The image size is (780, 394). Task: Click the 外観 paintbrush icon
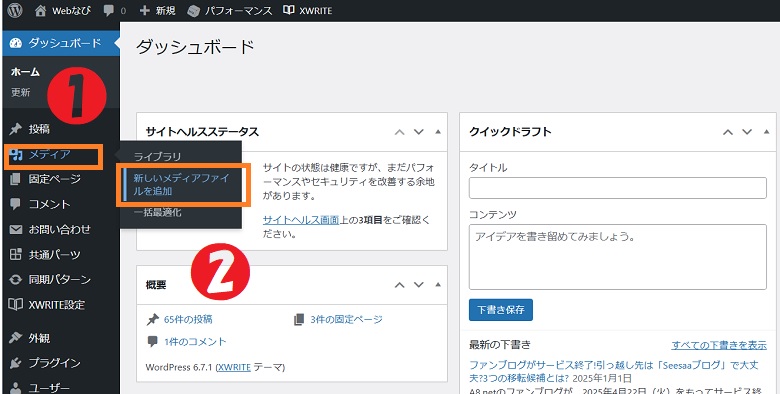coord(15,338)
